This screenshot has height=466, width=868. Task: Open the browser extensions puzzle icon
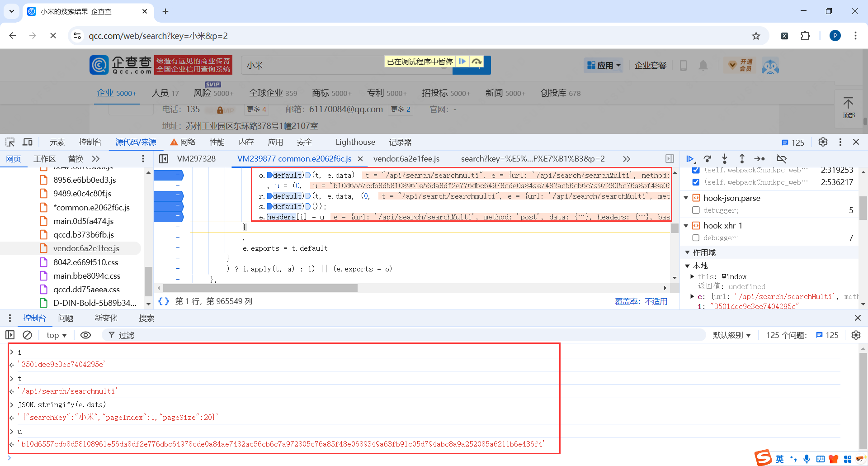pos(805,36)
